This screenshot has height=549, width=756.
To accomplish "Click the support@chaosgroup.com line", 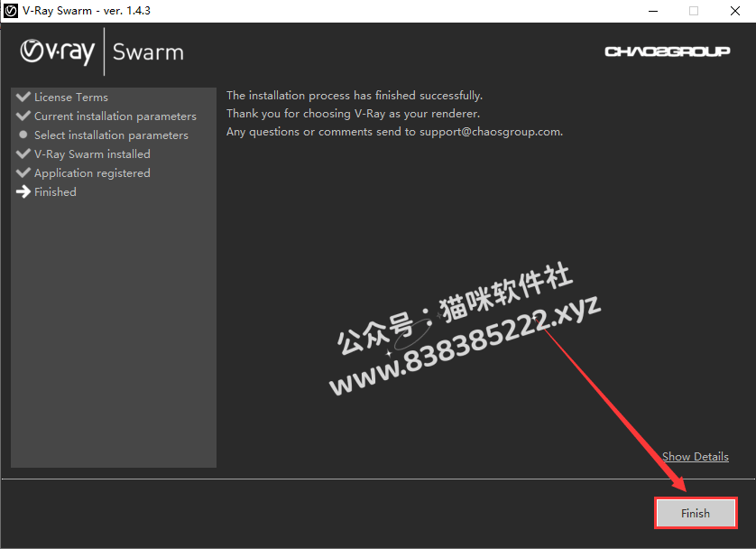I will pos(395,132).
